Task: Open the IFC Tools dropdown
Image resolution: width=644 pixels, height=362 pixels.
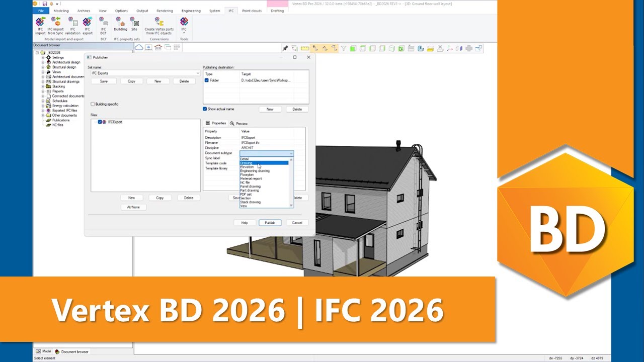Action: pyautogui.click(x=184, y=25)
